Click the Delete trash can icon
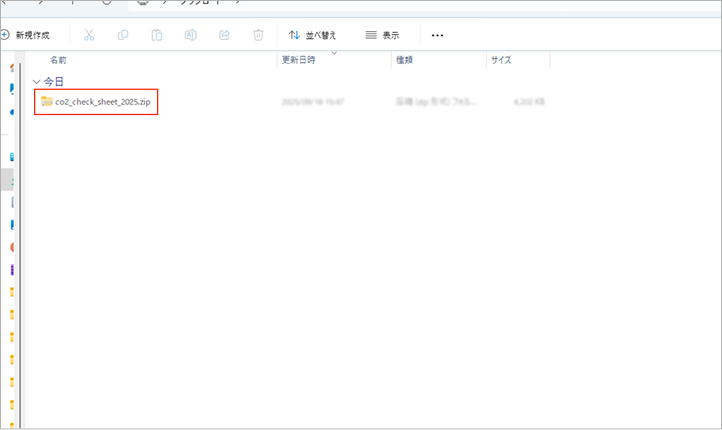This screenshot has width=722, height=430. [x=258, y=35]
